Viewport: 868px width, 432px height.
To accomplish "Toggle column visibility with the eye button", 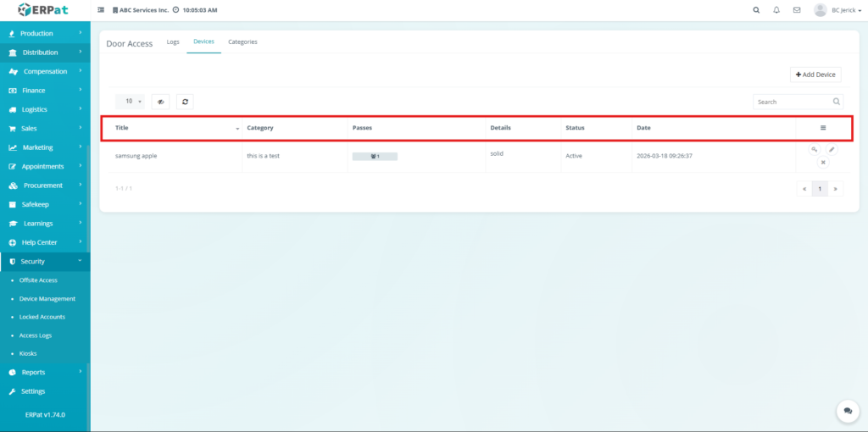I will click(x=160, y=102).
